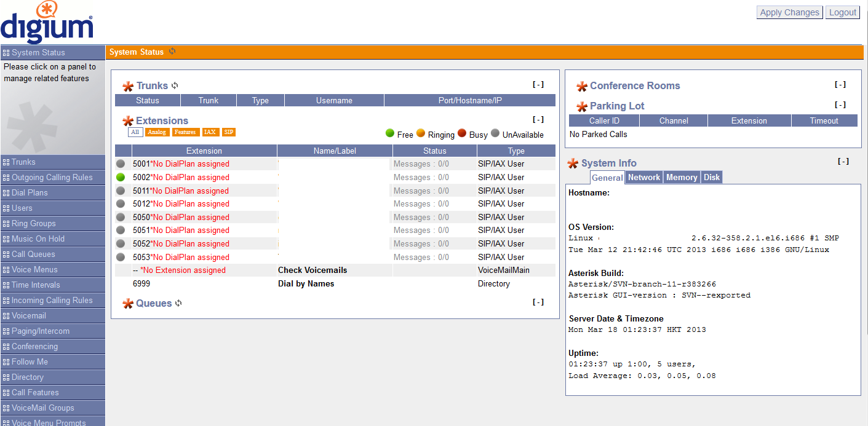Click the orange Ringing dot in the legend

click(421, 133)
